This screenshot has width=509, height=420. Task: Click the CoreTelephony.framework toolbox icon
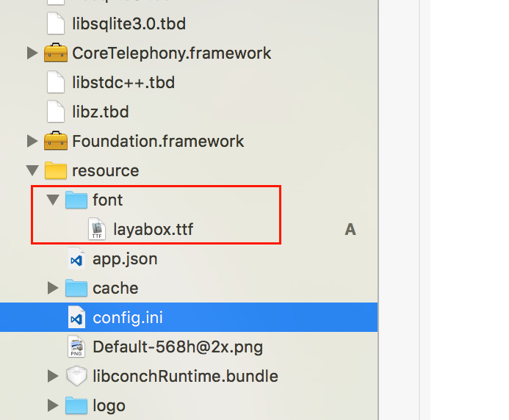click(56, 53)
